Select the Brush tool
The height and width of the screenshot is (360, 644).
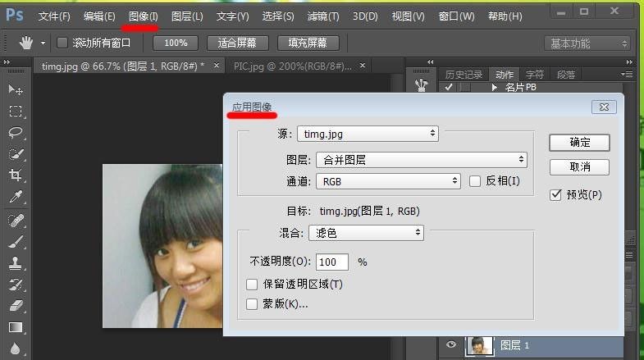click(15, 242)
